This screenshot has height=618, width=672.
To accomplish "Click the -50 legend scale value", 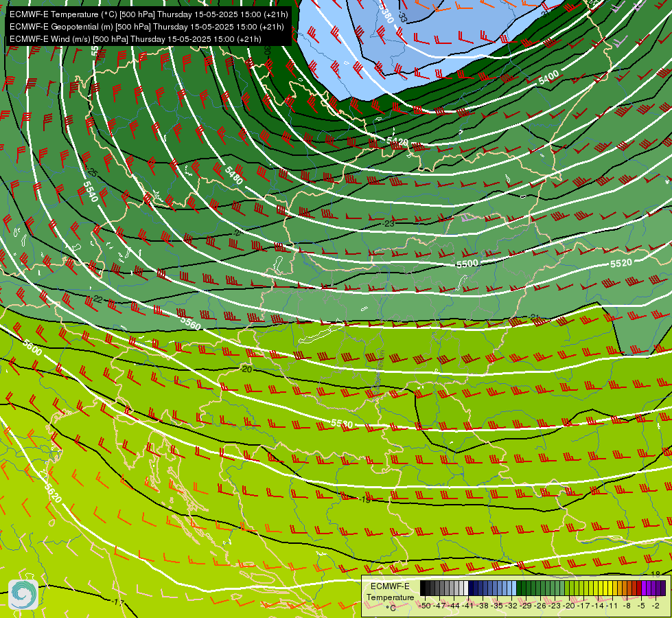I will point(425,606).
